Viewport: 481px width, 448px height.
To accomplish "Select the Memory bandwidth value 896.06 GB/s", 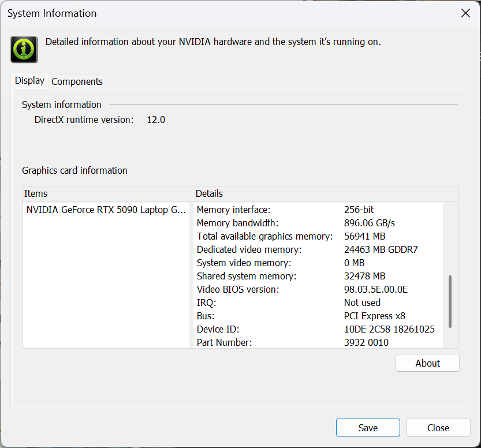I will 370,223.
